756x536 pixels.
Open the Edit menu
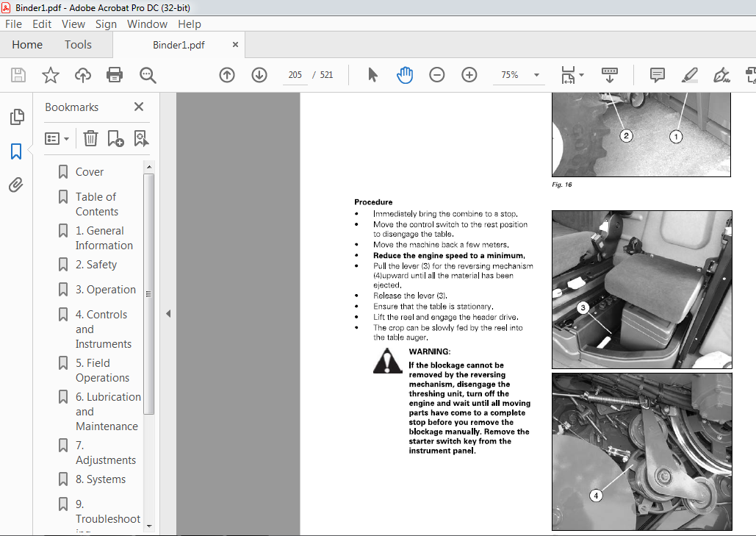point(42,24)
